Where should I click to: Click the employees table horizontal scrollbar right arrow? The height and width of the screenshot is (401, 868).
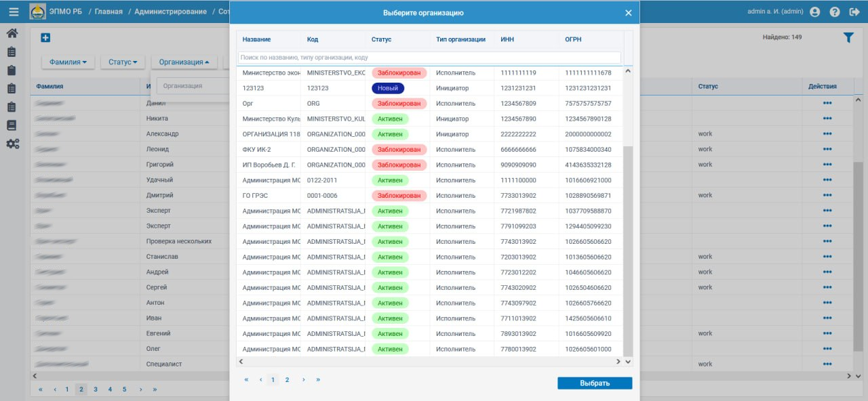click(848, 375)
